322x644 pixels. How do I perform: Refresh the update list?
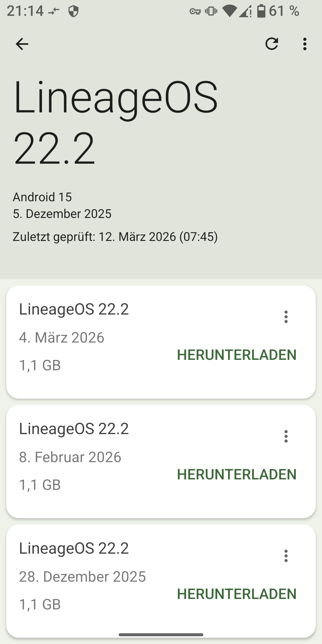point(272,44)
